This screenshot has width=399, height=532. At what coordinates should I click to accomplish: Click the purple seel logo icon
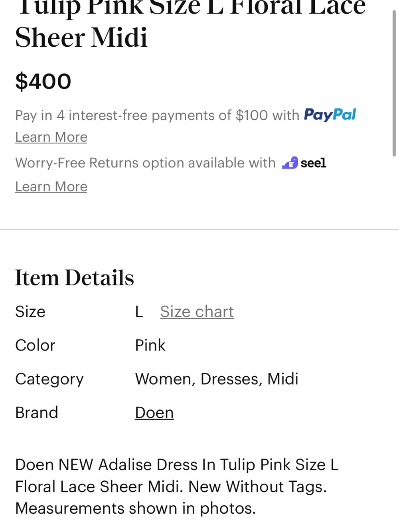point(290,163)
